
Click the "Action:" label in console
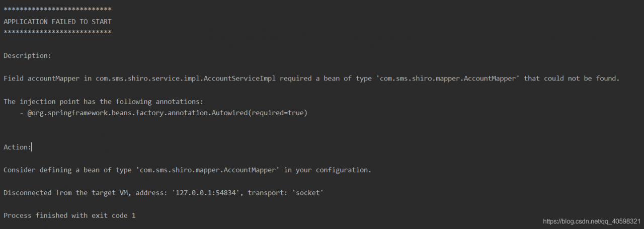point(17,147)
